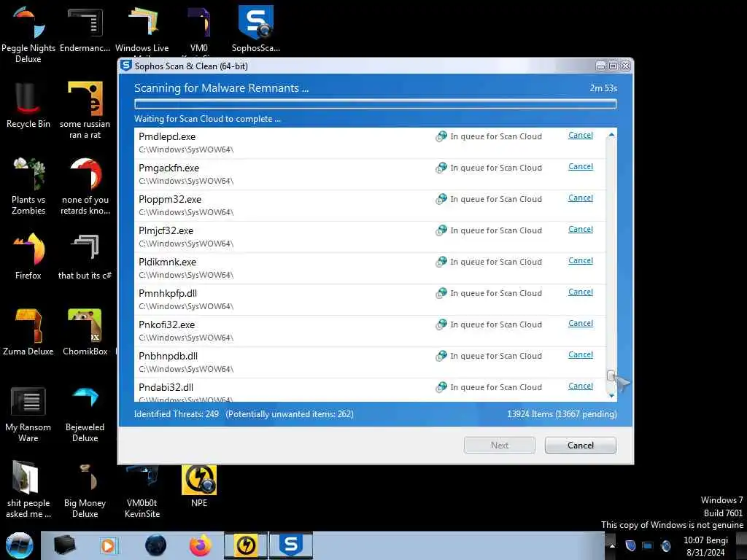Open VM0b0t KevinSite desktop icon
Image resolution: width=747 pixels, height=560 pixels.
(142, 491)
